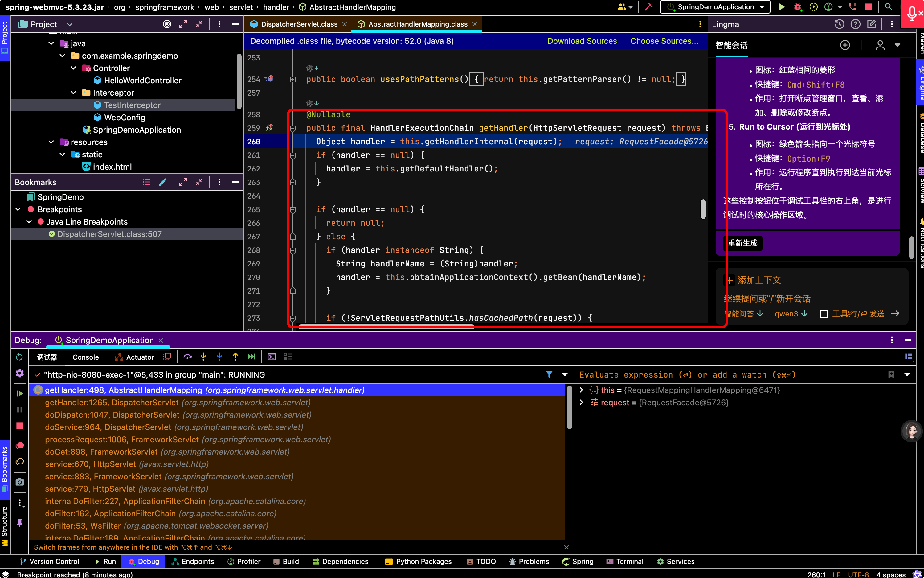
Task: Click the 重新生成 regenerate button
Action: click(742, 243)
